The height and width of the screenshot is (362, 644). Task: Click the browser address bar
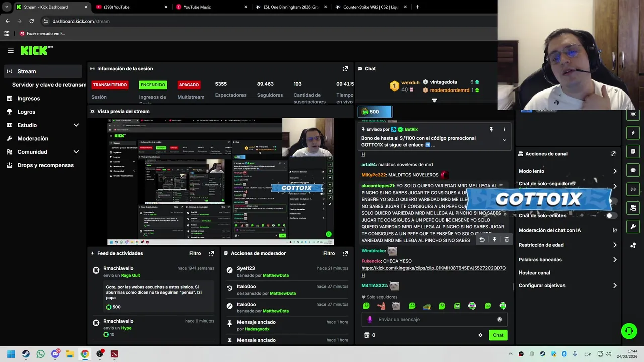(267, 21)
